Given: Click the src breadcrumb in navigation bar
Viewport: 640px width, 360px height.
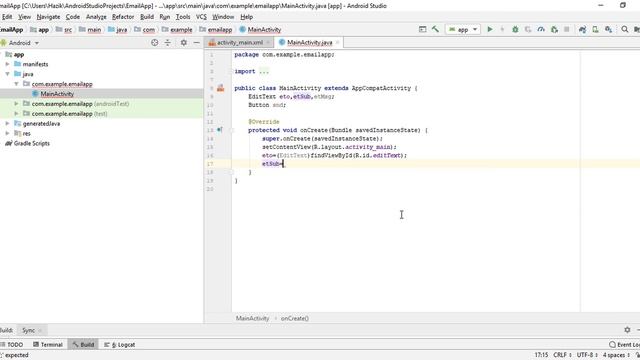Looking at the screenshot, I should tap(68, 30).
